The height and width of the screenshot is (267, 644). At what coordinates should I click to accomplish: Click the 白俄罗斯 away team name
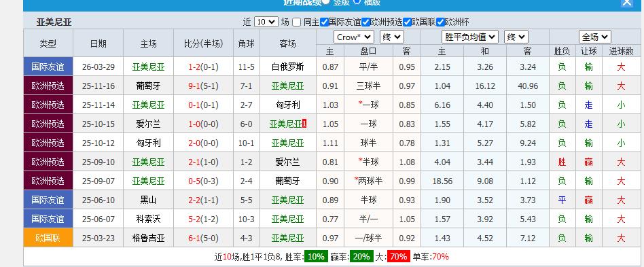tap(288, 67)
